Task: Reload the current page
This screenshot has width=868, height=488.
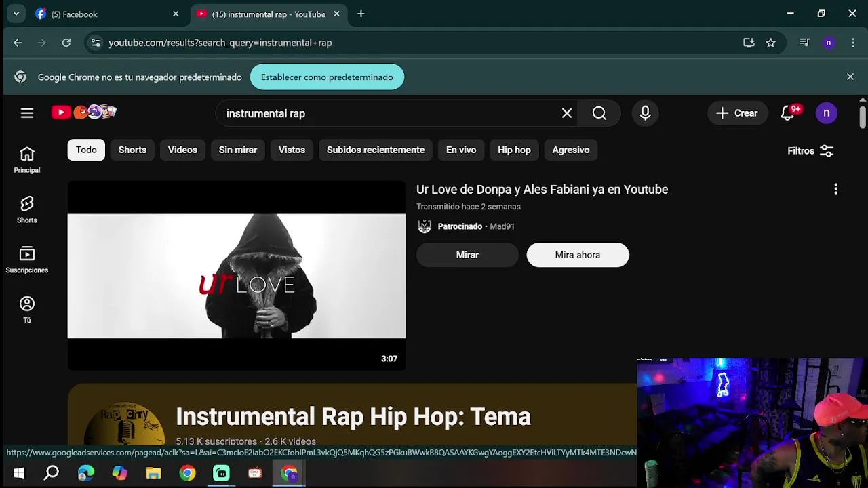Action: point(66,43)
